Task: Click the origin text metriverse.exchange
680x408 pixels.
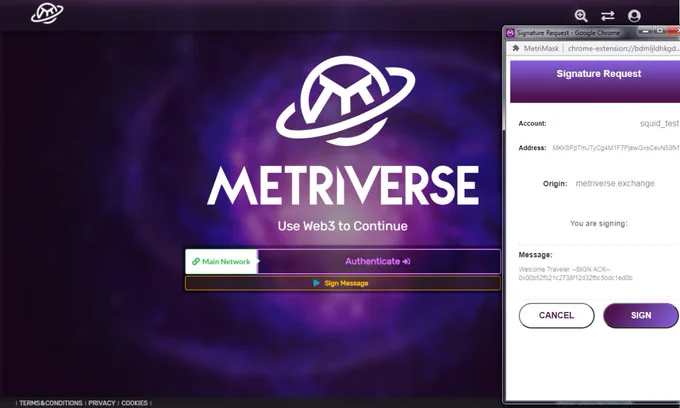Action: coord(615,183)
